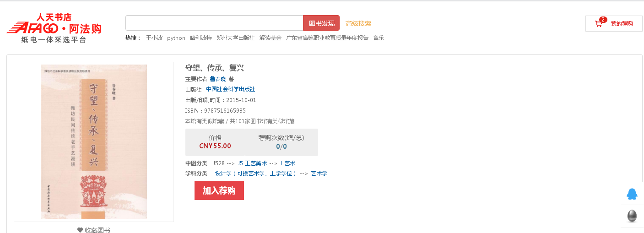The width and height of the screenshot is (644, 233).
Task: Click the AFAGO bookstore logo
Action: [x=54, y=28]
